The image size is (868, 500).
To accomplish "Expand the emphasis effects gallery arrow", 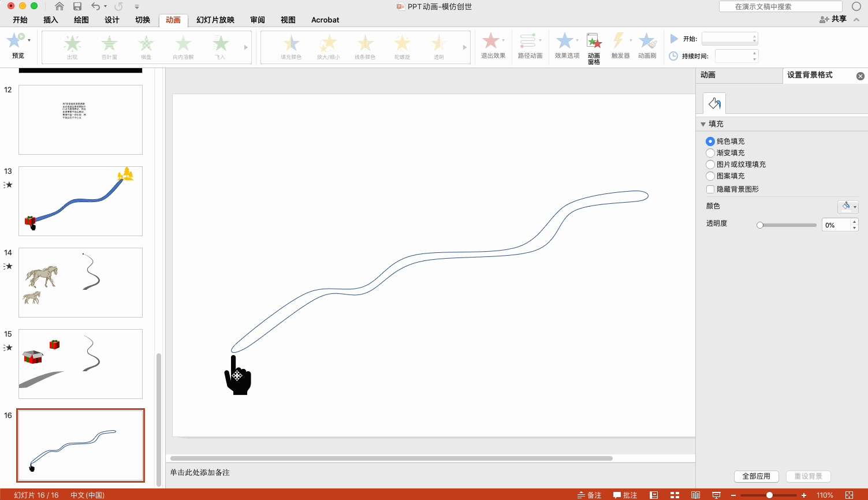I will coord(465,47).
